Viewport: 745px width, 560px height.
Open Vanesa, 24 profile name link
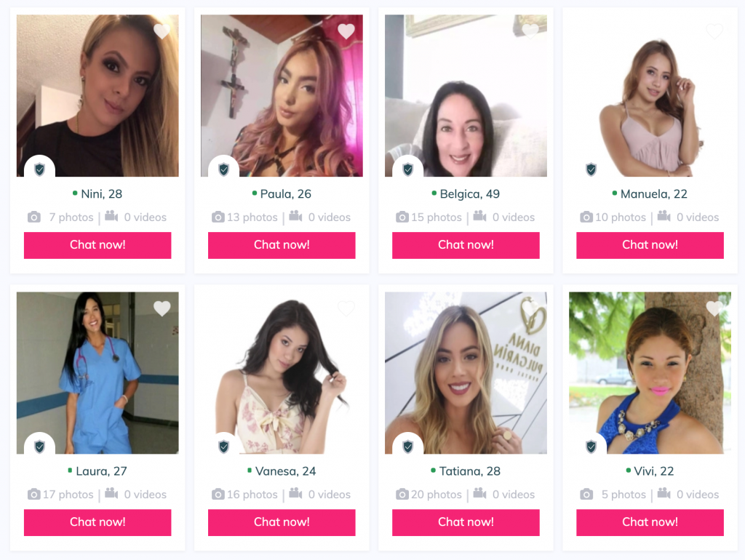click(285, 471)
